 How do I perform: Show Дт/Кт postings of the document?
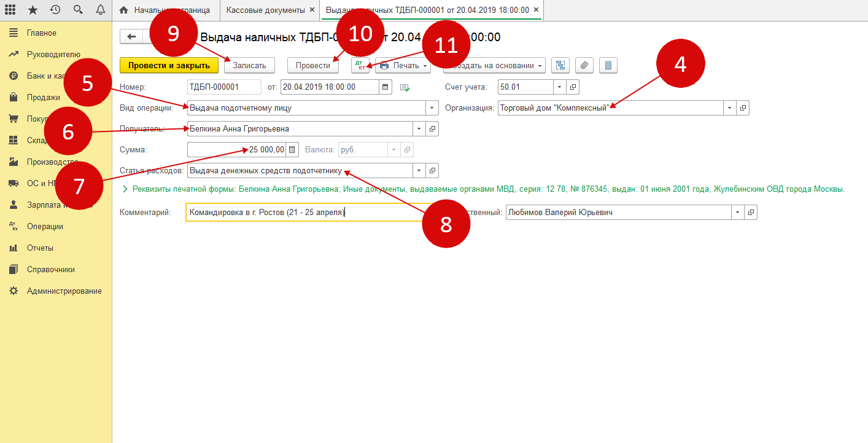[360, 65]
